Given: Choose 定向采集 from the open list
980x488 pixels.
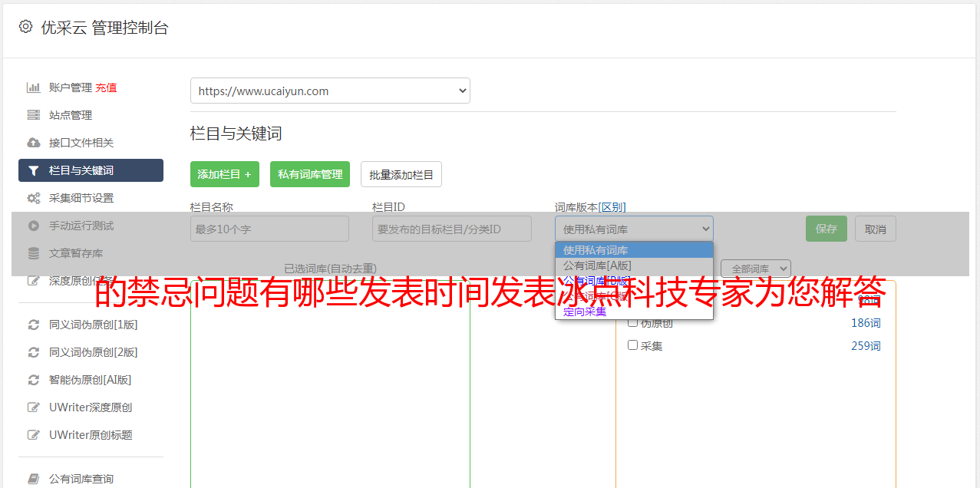Looking at the screenshot, I should click(x=634, y=312).
